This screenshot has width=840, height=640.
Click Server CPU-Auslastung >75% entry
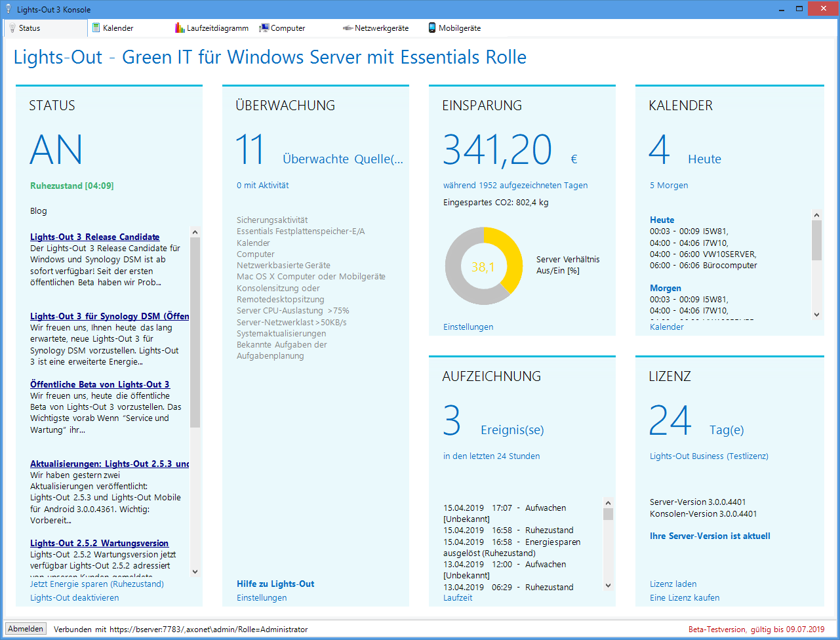pos(293,311)
